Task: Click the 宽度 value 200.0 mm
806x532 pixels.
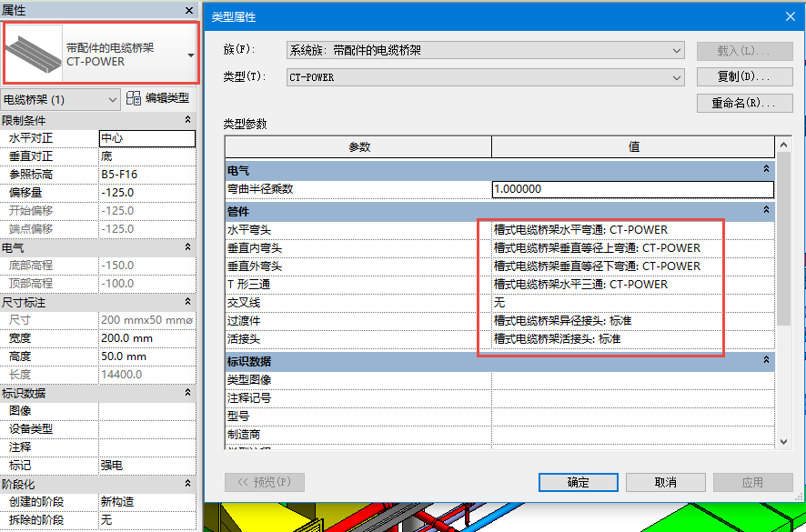Action: [x=147, y=338]
